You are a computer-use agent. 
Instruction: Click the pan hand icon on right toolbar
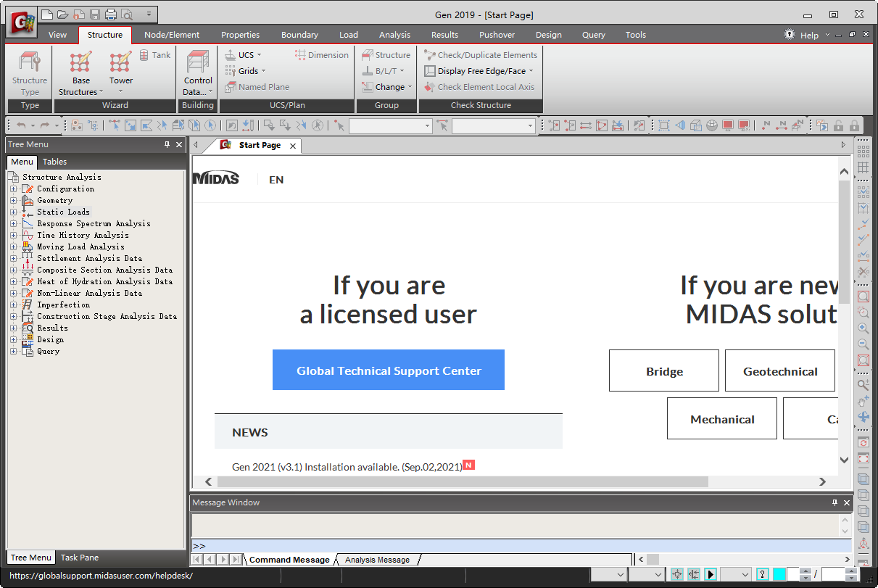[x=863, y=401]
